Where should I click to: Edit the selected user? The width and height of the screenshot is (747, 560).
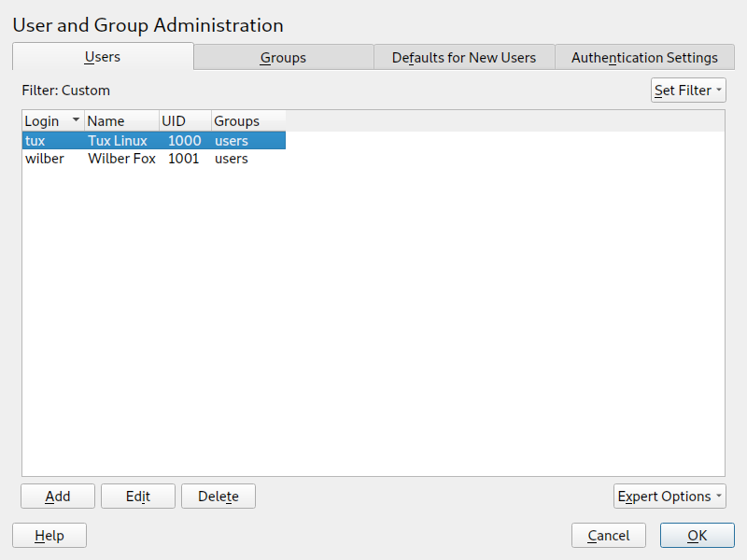tap(138, 497)
